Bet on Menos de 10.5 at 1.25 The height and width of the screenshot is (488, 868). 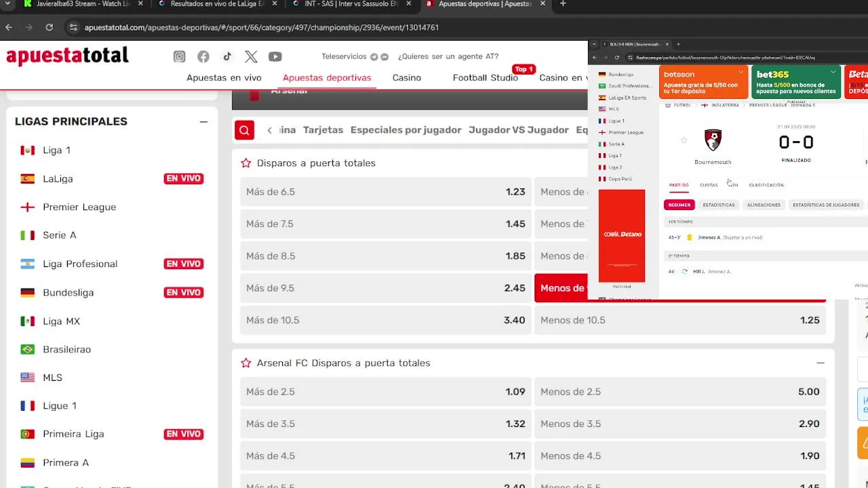click(680, 320)
